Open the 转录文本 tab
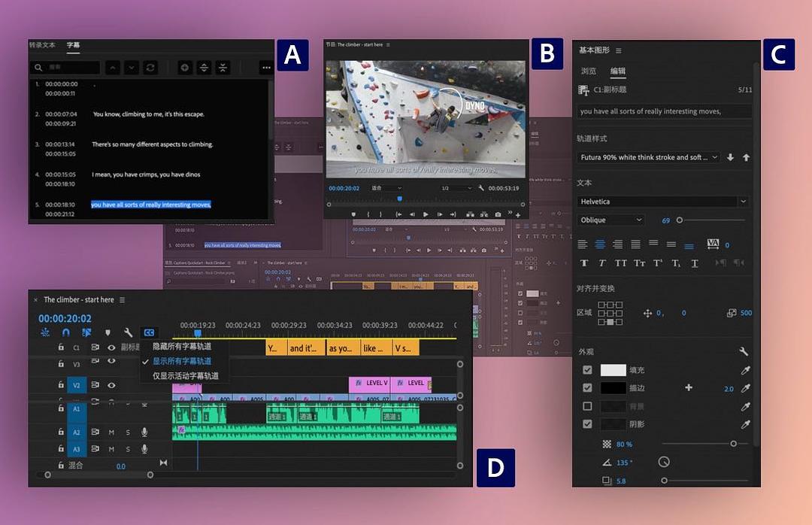The image size is (812, 525). coord(42,45)
